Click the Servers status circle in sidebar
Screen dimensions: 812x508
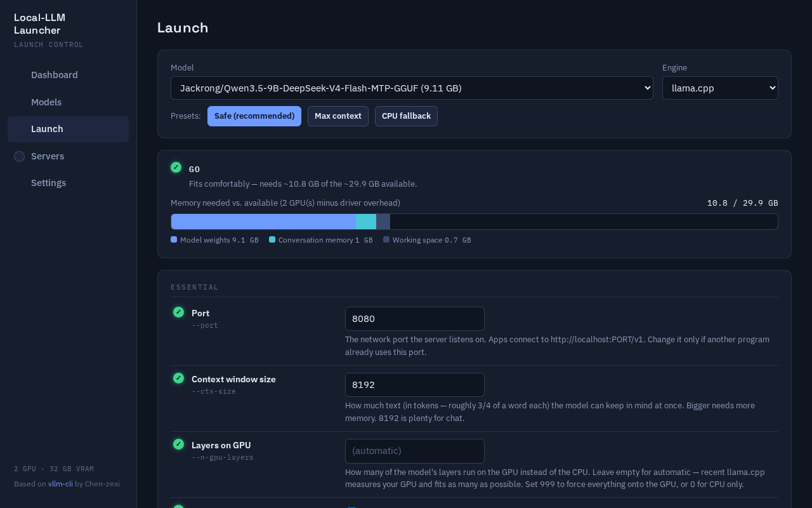tap(19, 156)
